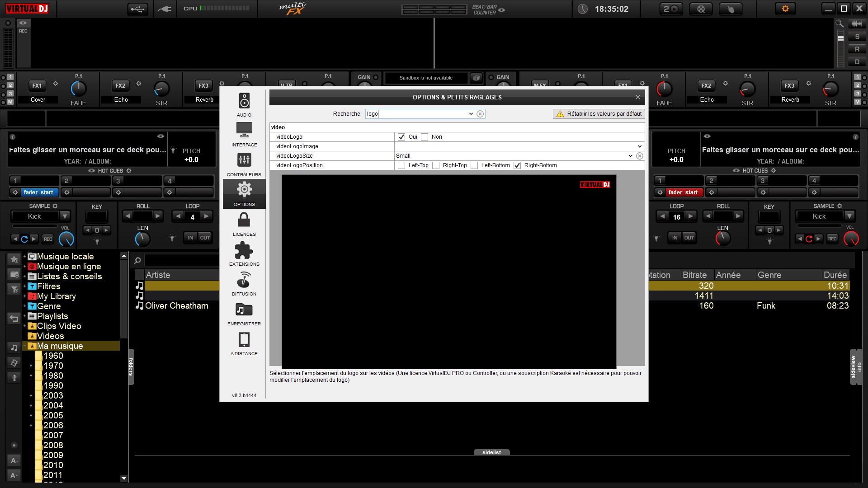This screenshot has width=868, height=488.
Task: Collapse the Ma musique folder
Action: tap(24, 346)
